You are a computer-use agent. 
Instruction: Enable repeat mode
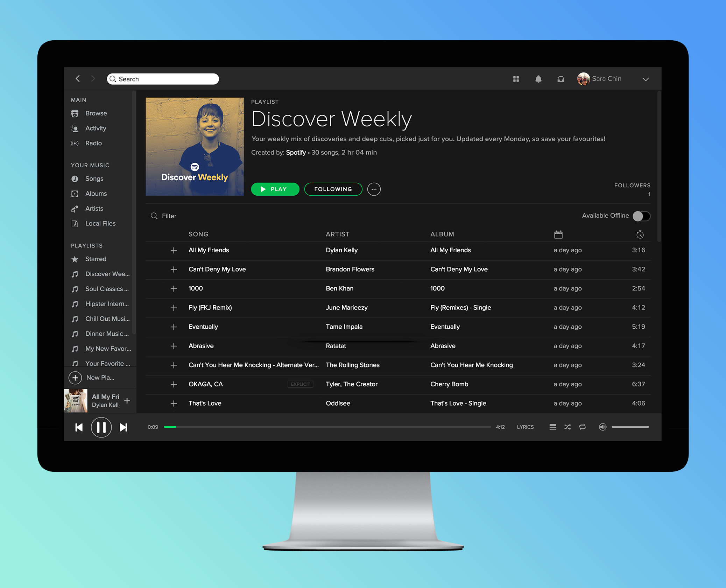click(x=583, y=427)
